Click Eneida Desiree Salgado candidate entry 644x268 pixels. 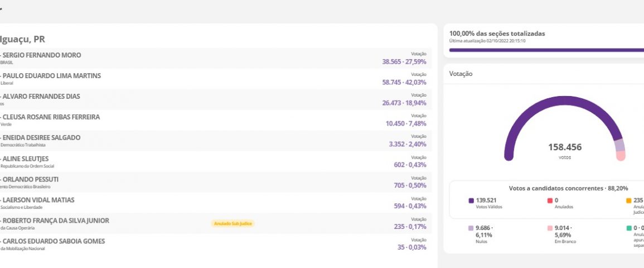(x=215, y=141)
